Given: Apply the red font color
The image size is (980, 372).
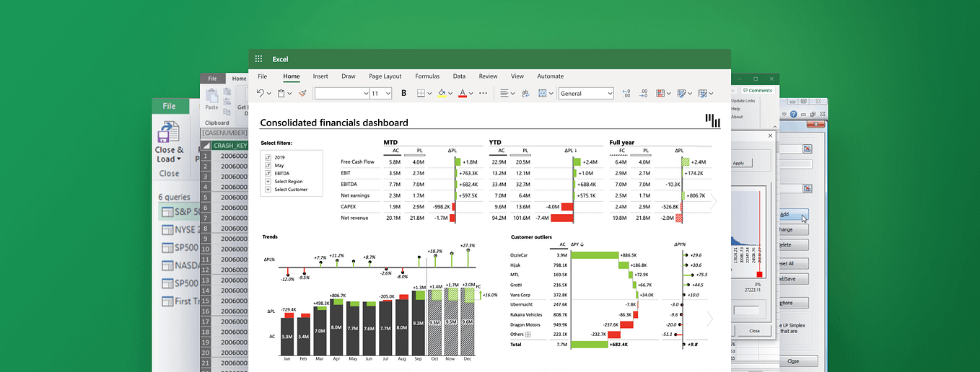Looking at the screenshot, I should [463, 93].
